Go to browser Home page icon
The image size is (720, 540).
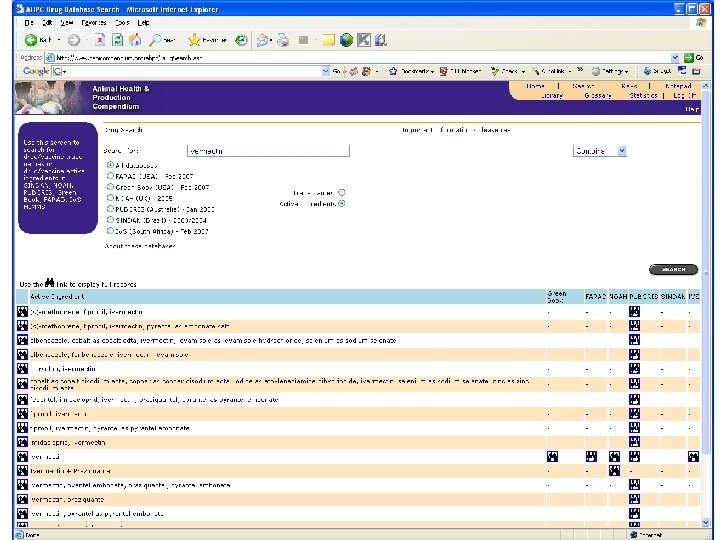pyautogui.click(x=136, y=40)
